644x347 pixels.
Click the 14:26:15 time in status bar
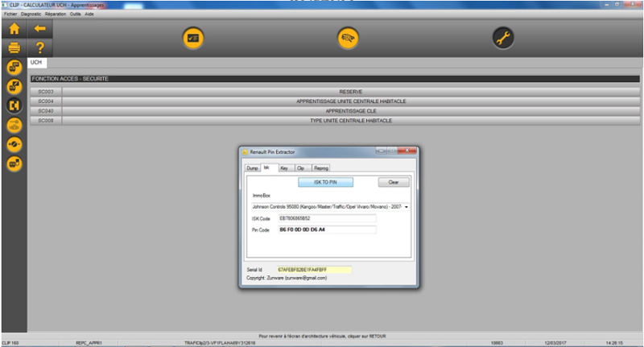614,343
